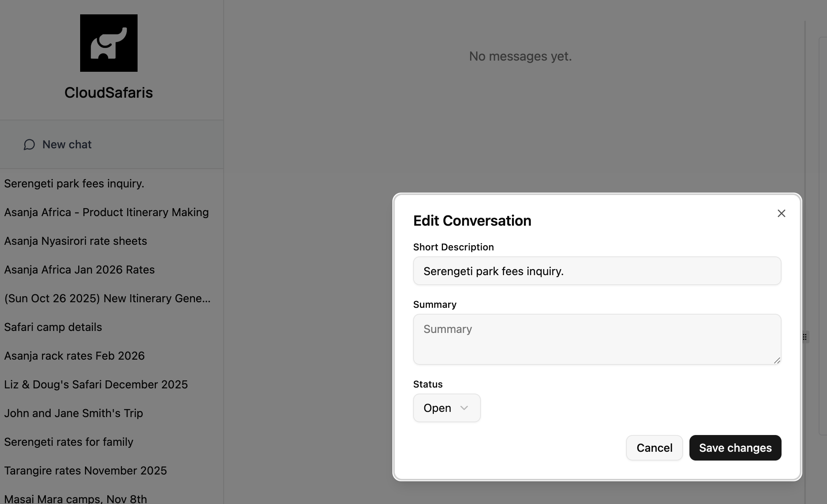Viewport: 827px width, 504px height.
Task: Open Tarangire rates November 2025 chat
Action: coord(85,471)
